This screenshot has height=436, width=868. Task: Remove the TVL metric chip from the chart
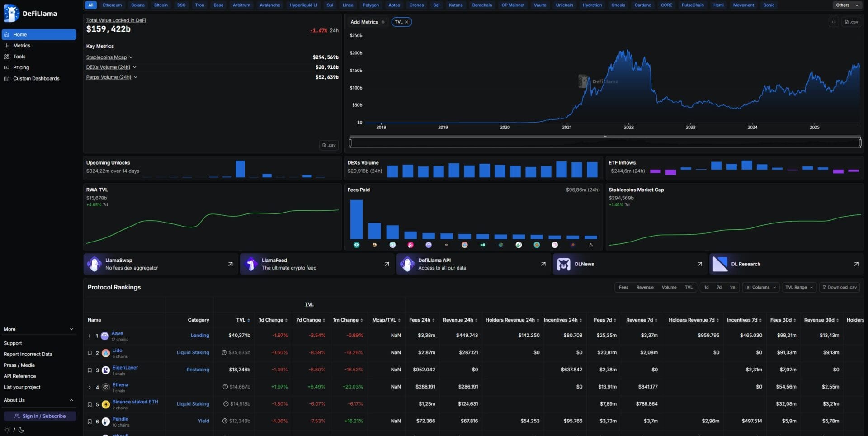[x=406, y=21]
